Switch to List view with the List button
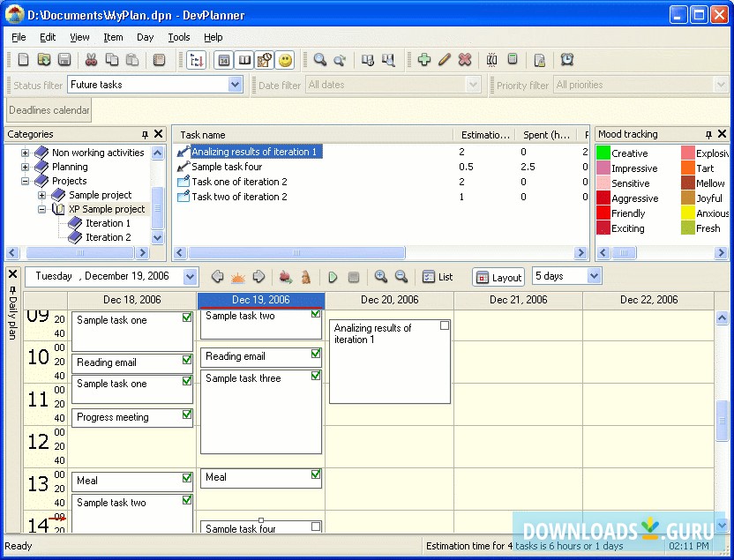 438,276
